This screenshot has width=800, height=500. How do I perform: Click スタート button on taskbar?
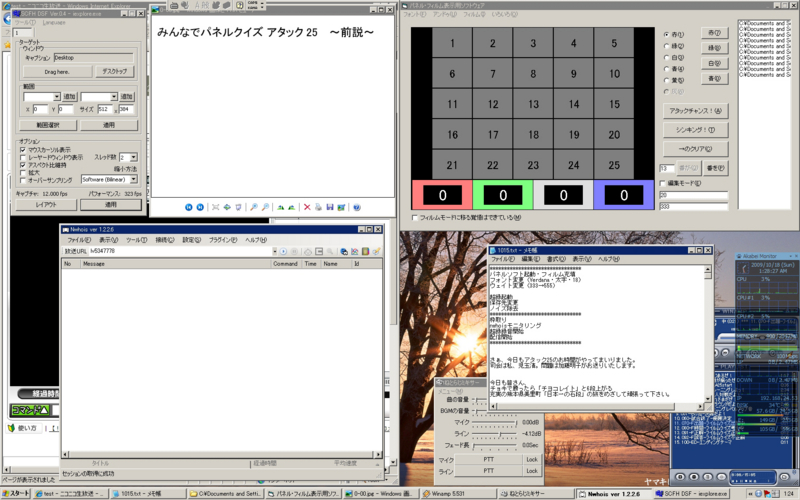[16, 494]
